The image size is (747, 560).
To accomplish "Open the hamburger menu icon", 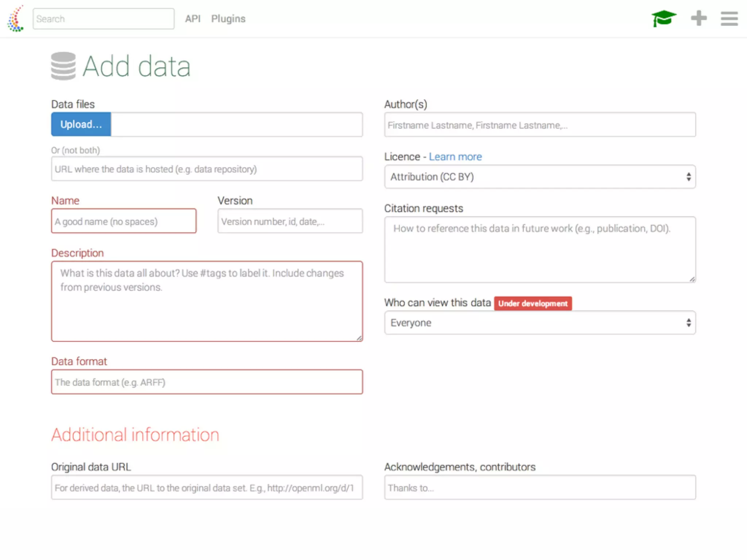I will tap(729, 19).
